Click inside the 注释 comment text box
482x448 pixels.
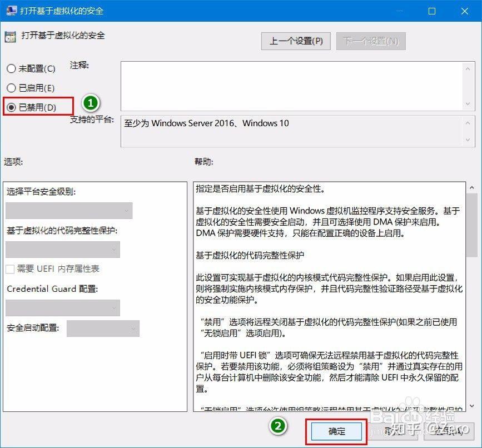coord(292,86)
